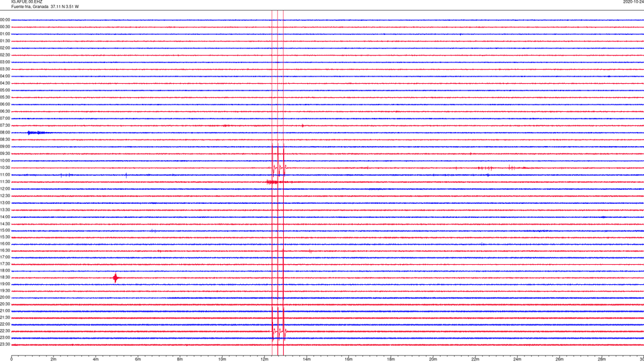Click the 12m tick label on time axis

pyautogui.click(x=264, y=359)
